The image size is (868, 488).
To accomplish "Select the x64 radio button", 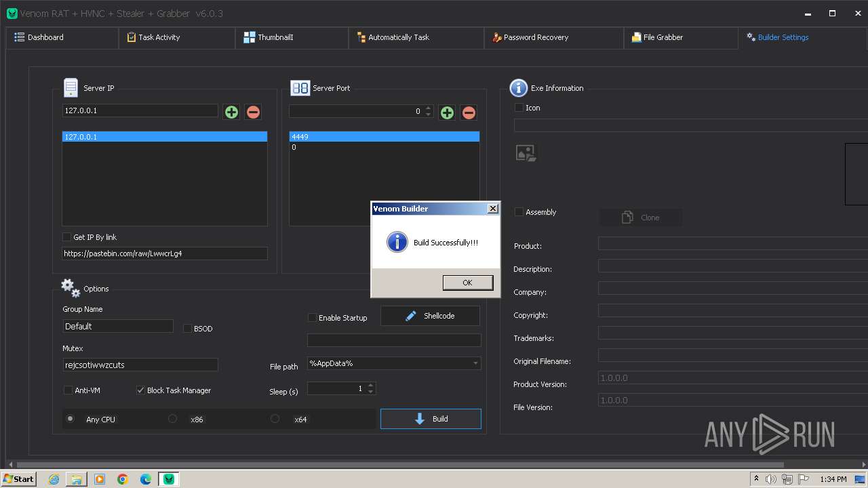I will pos(275,419).
